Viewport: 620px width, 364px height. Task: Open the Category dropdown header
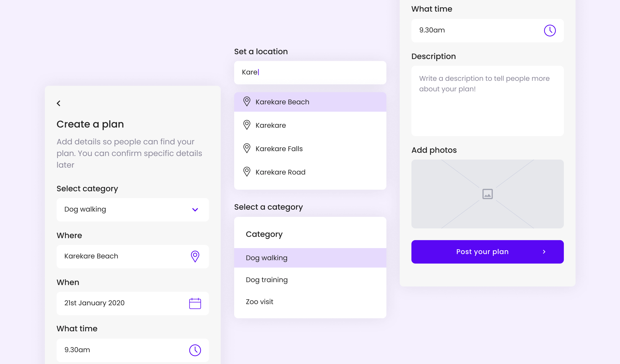[x=310, y=234]
